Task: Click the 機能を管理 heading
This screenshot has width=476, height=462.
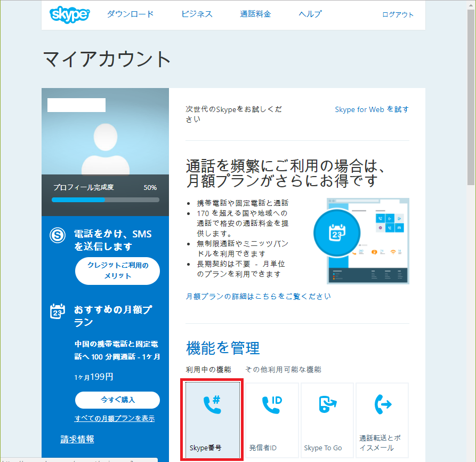Action: point(223,348)
